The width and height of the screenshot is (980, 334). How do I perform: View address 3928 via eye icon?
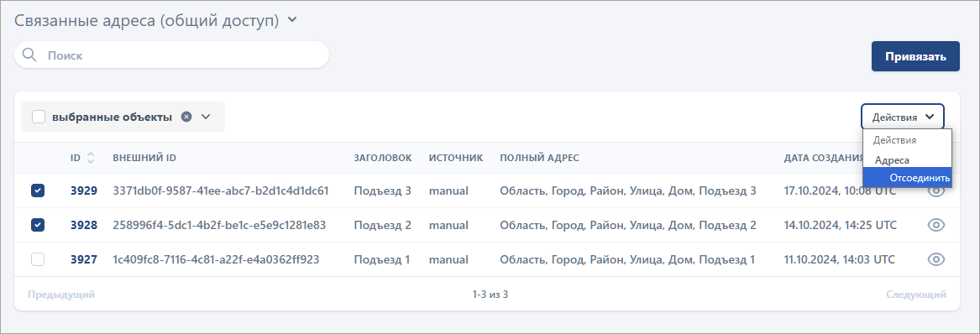click(x=935, y=225)
